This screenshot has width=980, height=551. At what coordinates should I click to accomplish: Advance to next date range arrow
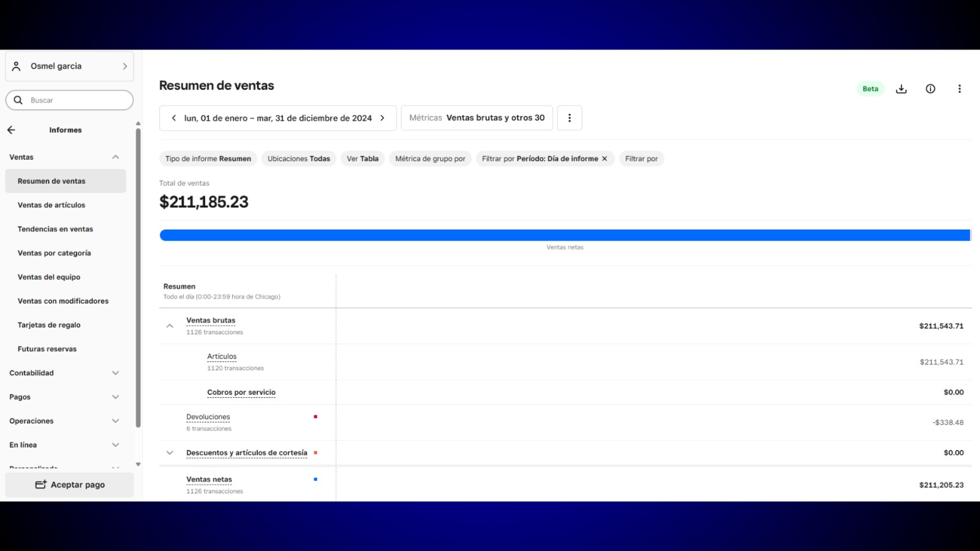382,118
